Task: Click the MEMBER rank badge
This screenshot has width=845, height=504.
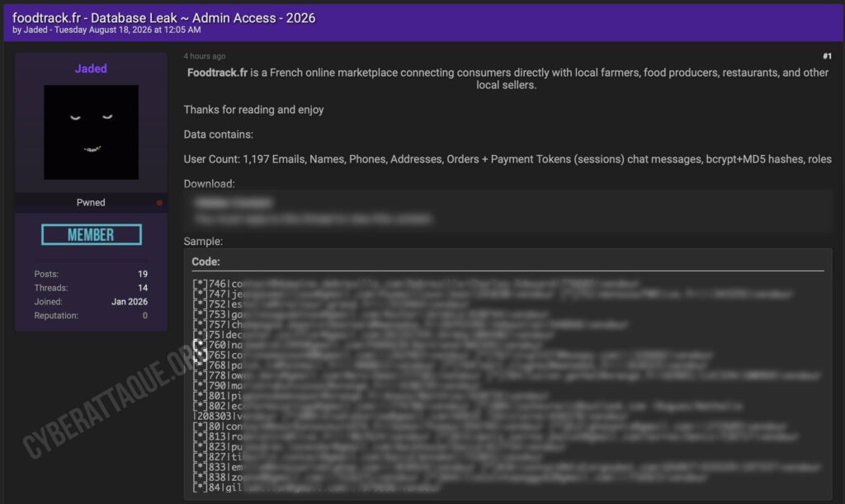Action: [x=91, y=235]
